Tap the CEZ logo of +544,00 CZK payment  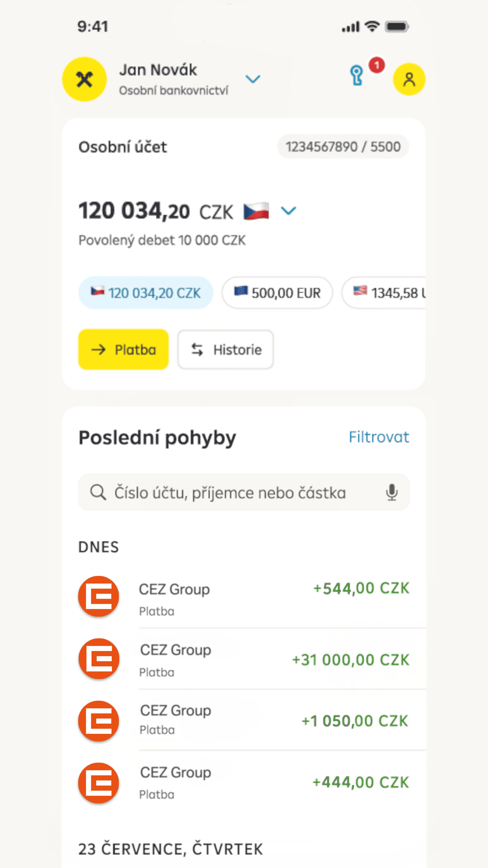(x=99, y=596)
